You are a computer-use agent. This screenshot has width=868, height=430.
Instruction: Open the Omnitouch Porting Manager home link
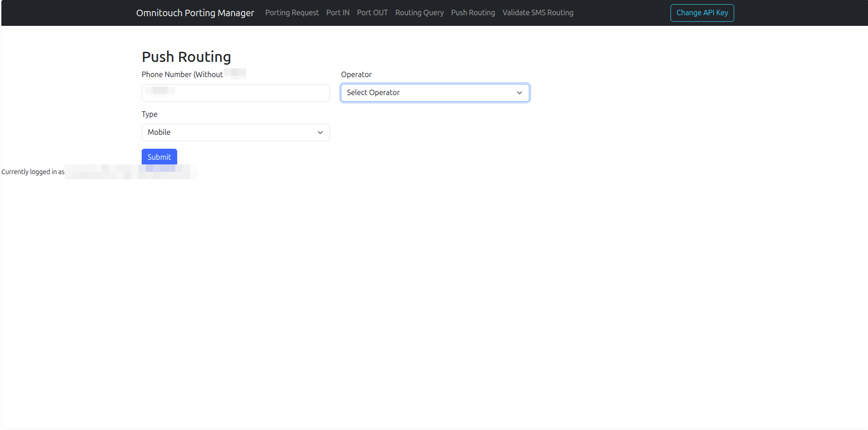click(x=195, y=13)
